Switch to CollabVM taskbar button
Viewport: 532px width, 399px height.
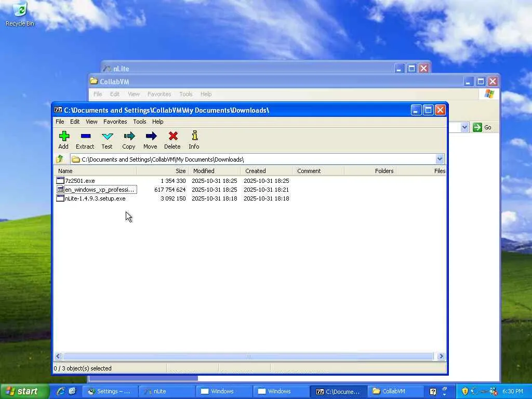(395, 392)
